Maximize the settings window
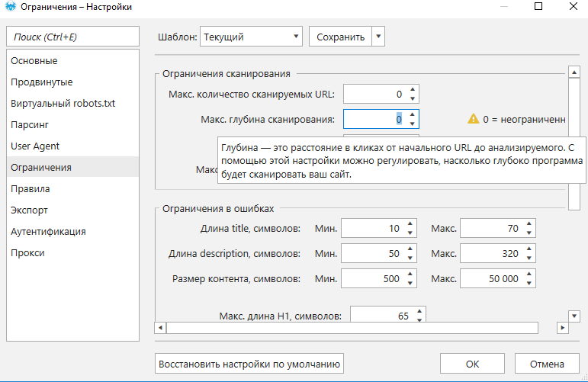 [538, 6]
